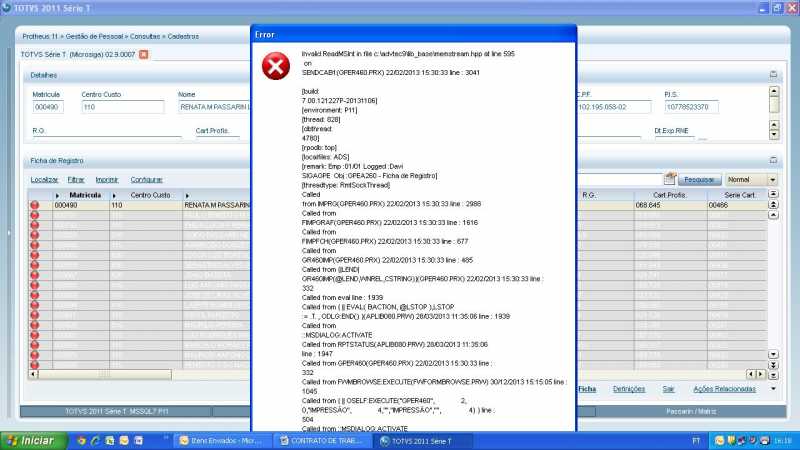Click Gestão de Pessoal in the breadcrumb

pyautogui.click(x=94, y=37)
